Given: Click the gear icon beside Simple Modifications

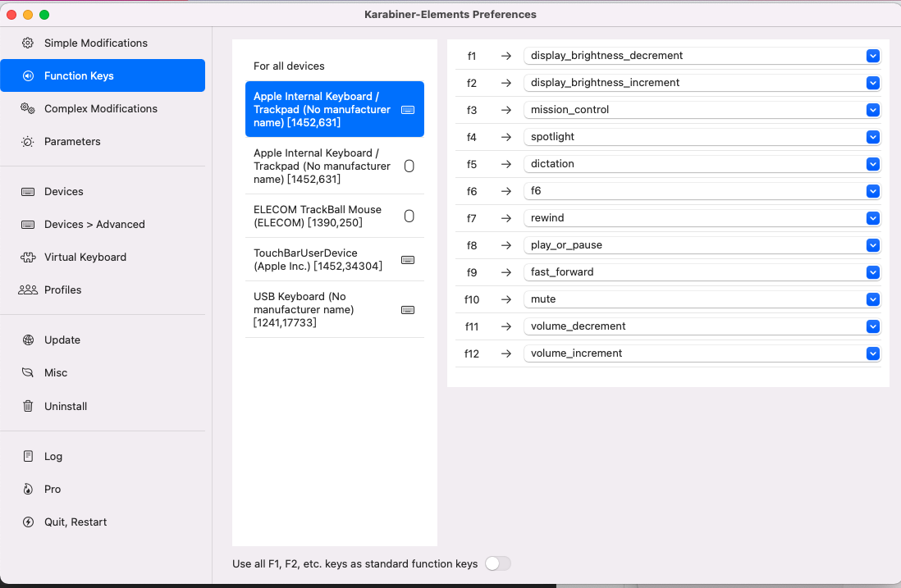Looking at the screenshot, I should [x=28, y=43].
